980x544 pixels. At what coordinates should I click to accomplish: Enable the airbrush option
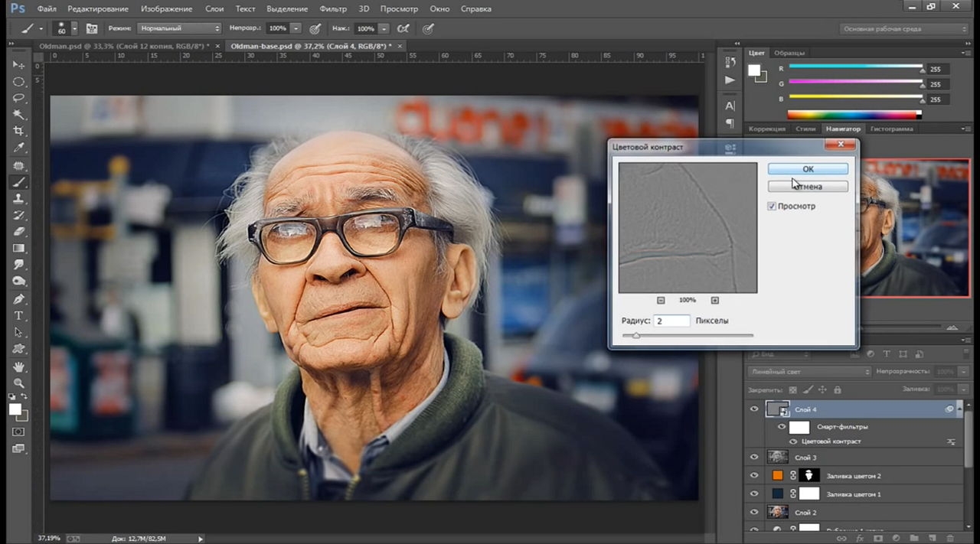[403, 28]
